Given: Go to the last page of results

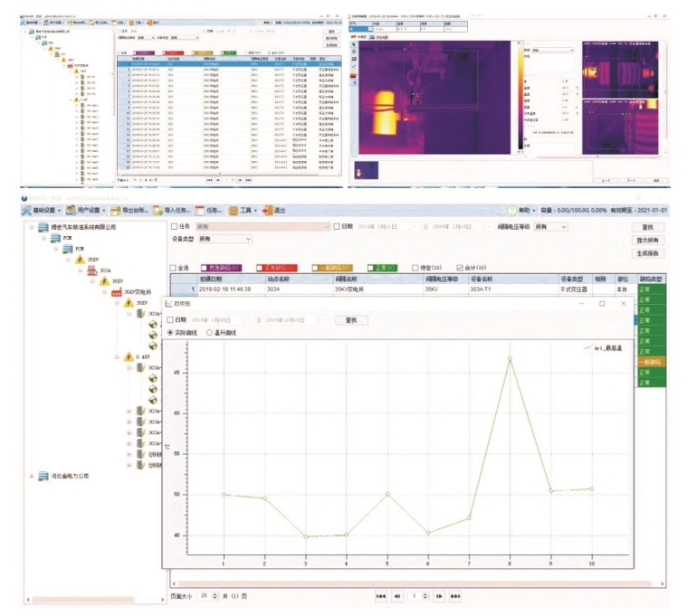Looking at the screenshot, I should pos(455,597).
